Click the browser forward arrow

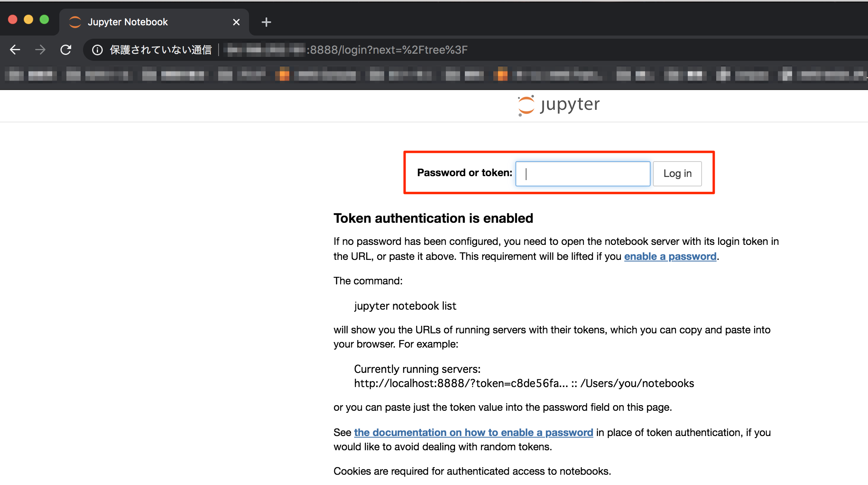(x=40, y=50)
